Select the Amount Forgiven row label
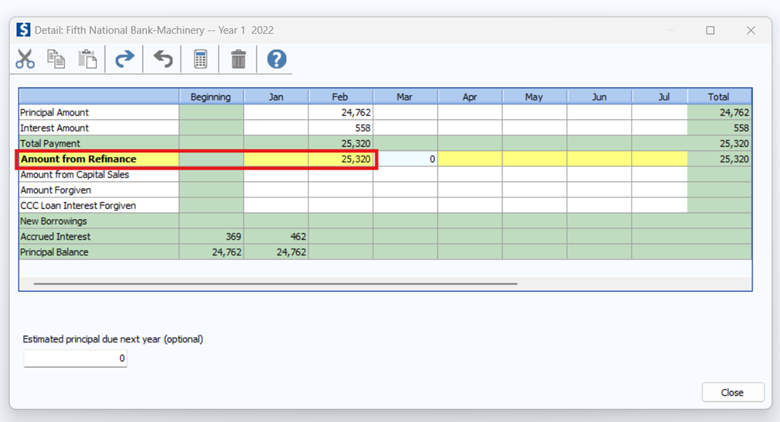The width and height of the screenshot is (780, 422). [99, 190]
